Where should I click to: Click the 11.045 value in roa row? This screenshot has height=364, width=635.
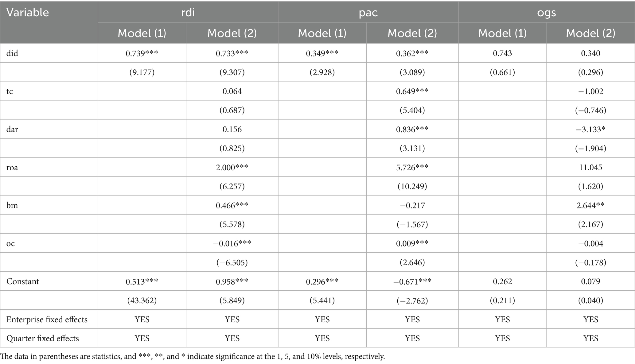click(x=590, y=167)
